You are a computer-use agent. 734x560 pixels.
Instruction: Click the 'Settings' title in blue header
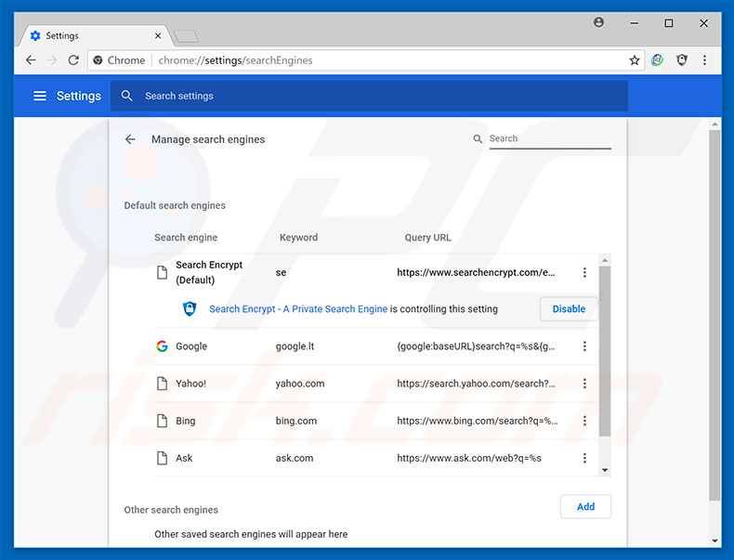tap(79, 96)
